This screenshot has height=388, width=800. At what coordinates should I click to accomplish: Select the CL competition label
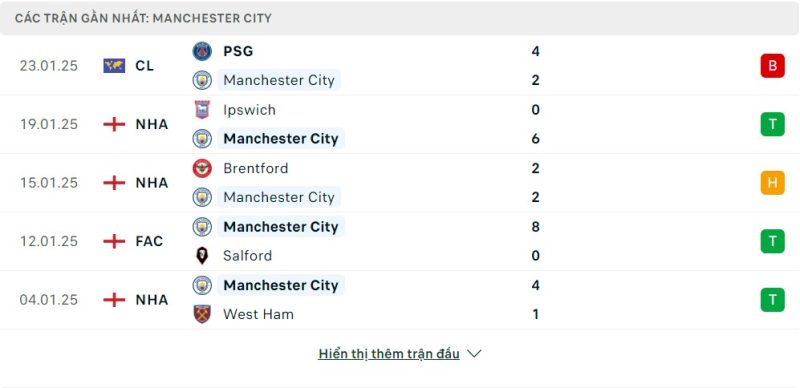tap(144, 66)
